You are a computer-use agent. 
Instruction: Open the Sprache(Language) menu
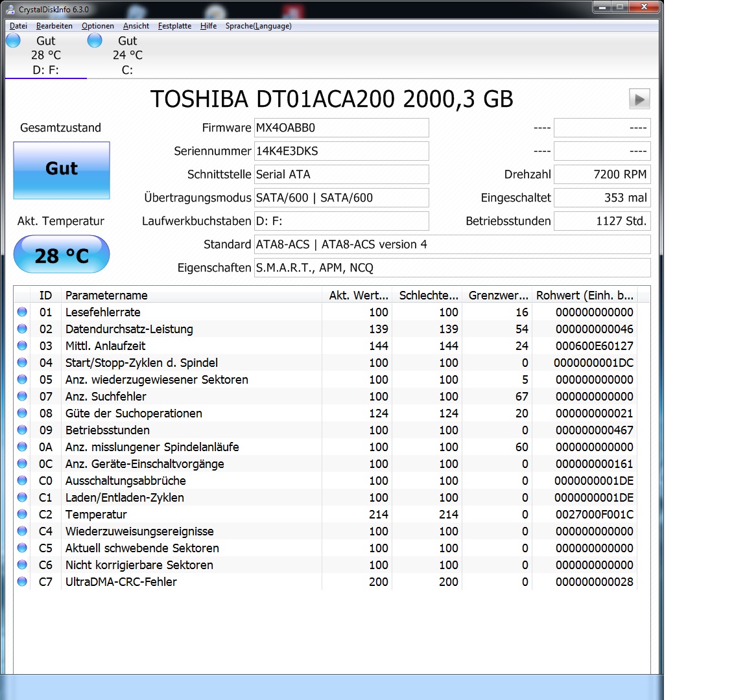point(258,26)
